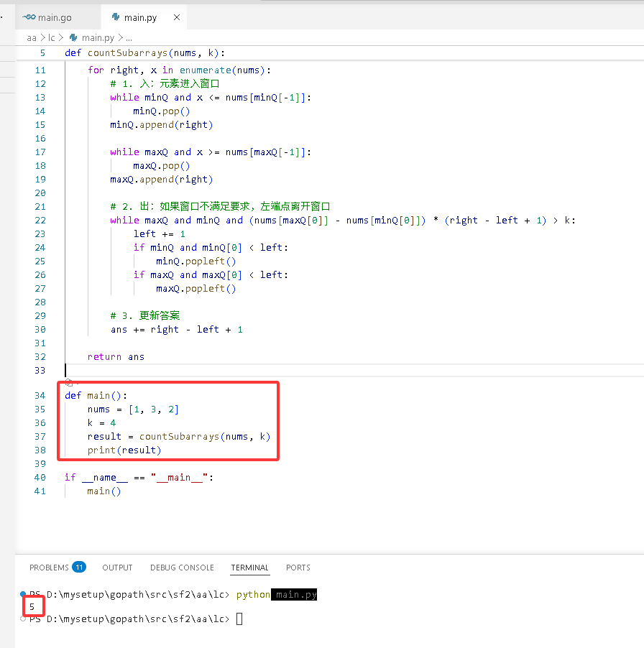Click 'maxQ.append(right)' on line 19
The width and height of the screenshot is (644, 648).
tap(161, 180)
